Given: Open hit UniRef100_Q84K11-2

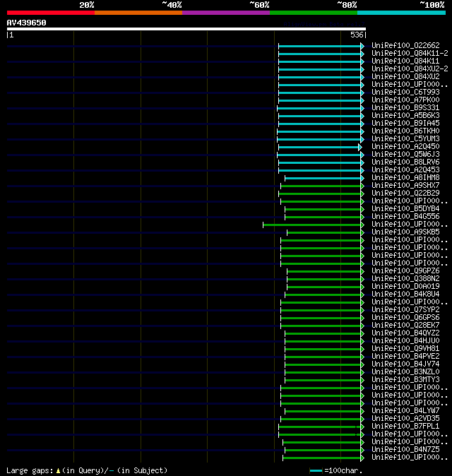Looking at the screenshot, I should click(410, 53).
